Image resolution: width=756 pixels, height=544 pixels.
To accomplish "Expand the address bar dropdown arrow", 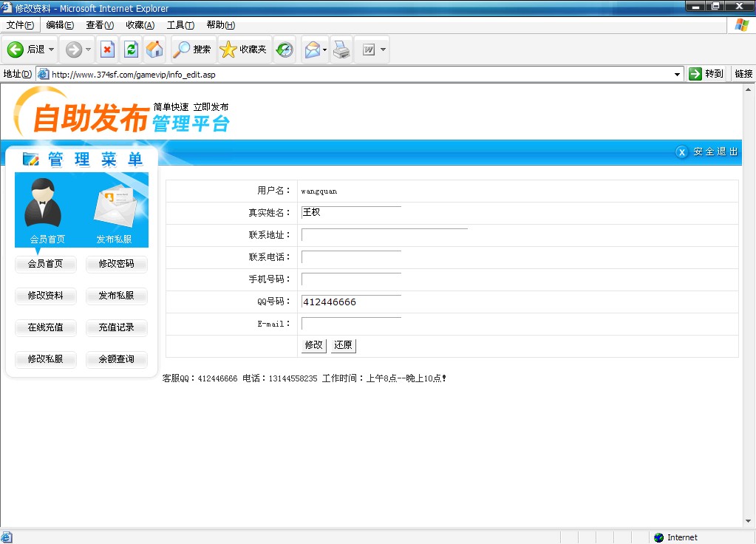I will pyautogui.click(x=678, y=74).
